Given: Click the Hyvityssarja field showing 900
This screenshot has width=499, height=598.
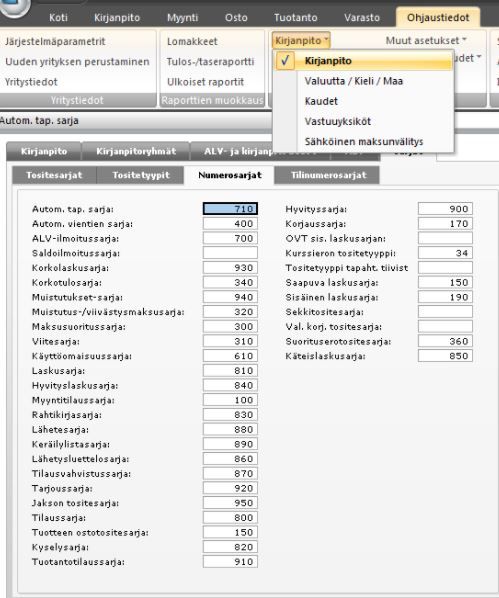Looking at the screenshot, I should pyautogui.click(x=445, y=209).
